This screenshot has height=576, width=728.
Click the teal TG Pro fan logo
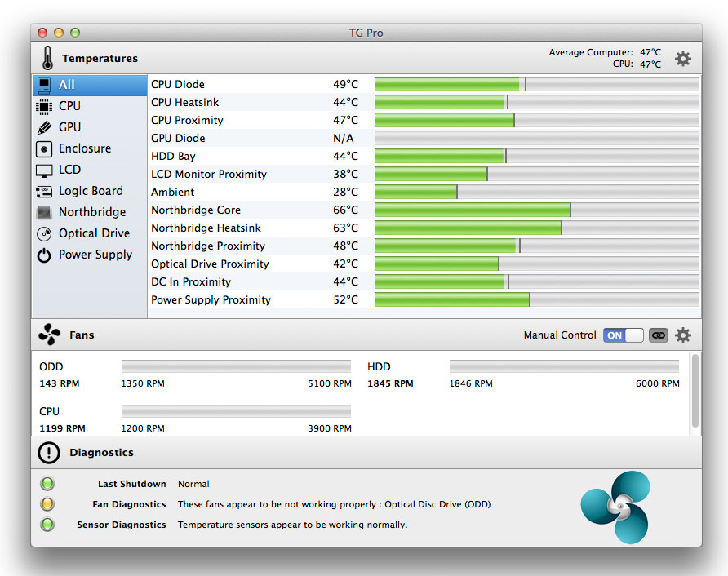click(616, 507)
